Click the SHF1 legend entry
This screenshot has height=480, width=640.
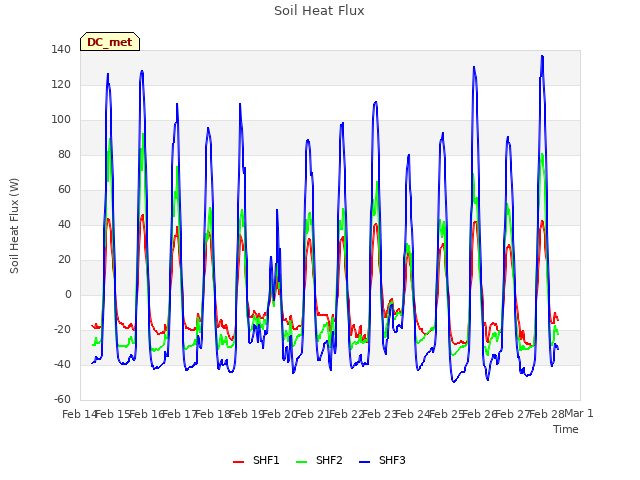256,461
